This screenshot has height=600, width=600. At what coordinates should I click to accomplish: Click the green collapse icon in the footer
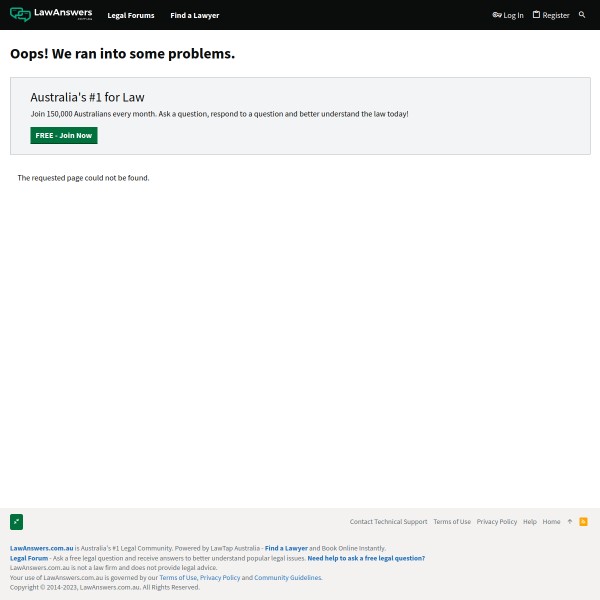16,522
